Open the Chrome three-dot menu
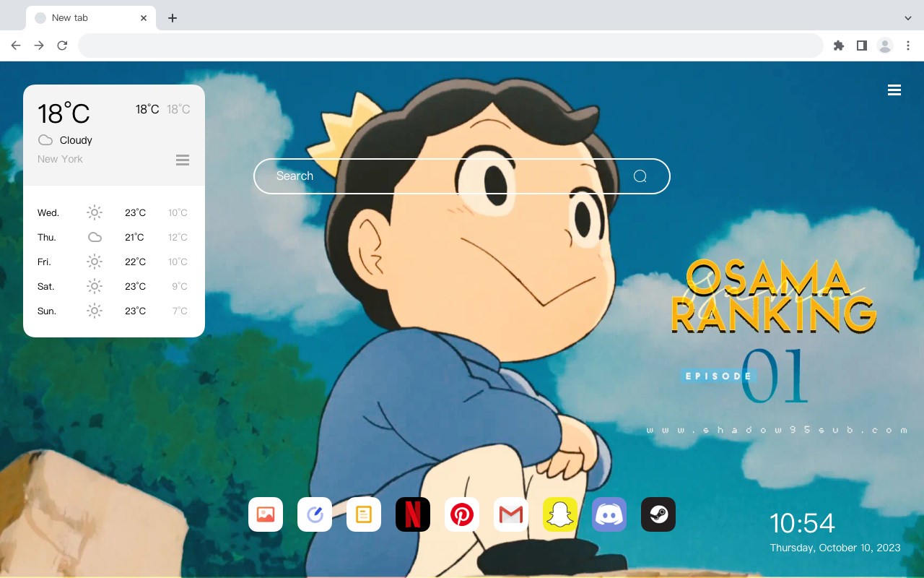Viewport: 924px width, 578px height. coord(908,46)
